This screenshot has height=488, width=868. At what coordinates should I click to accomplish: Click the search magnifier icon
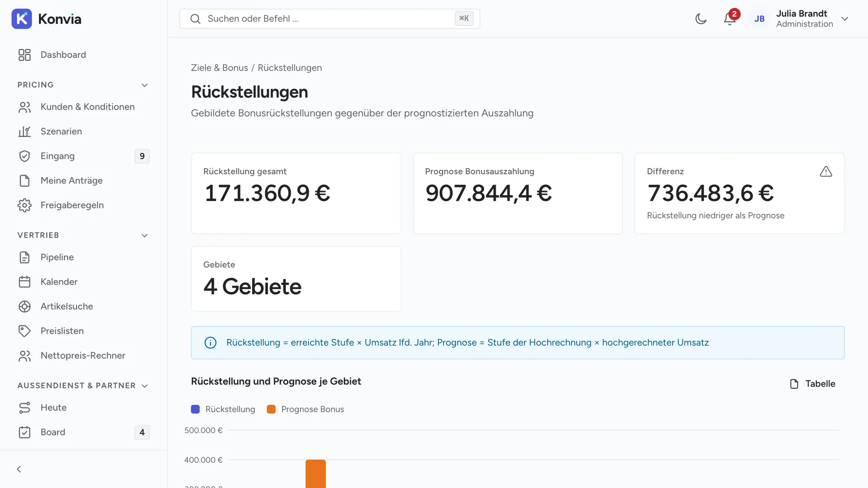195,19
